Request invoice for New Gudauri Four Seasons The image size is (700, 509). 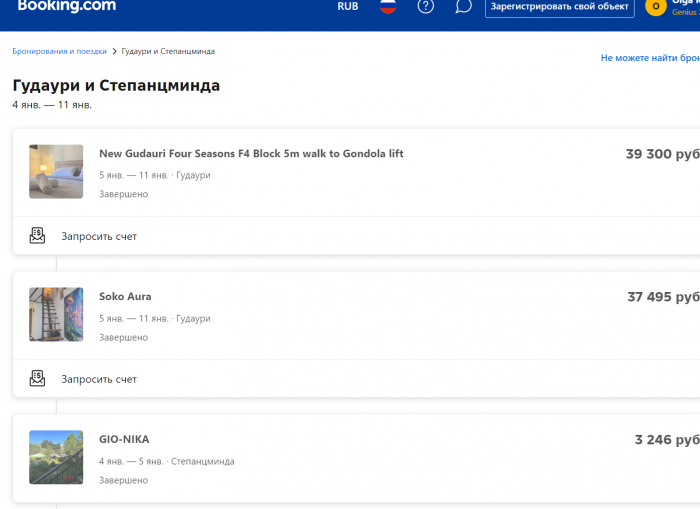[x=99, y=237]
